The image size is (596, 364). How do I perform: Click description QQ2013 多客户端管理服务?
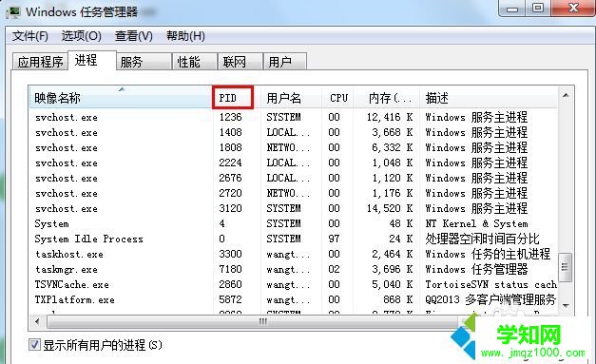[x=490, y=299]
